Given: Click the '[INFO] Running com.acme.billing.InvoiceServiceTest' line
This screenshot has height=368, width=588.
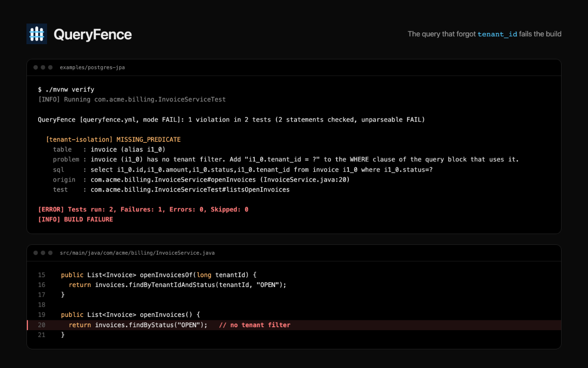Looking at the screenshot, I should coord(132,100).
